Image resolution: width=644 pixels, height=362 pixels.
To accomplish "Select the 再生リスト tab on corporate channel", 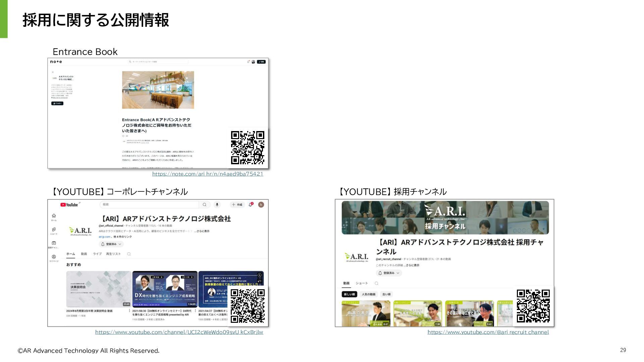I will (x=113, y=254).
